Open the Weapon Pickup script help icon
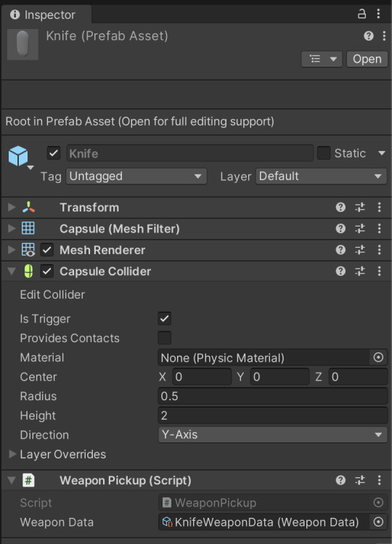 click(340, 480)
